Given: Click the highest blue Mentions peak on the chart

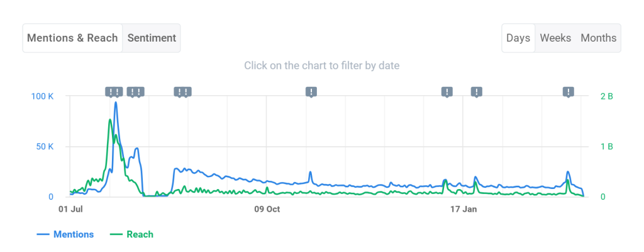Looking at the screenshot, I should (116, 102).
